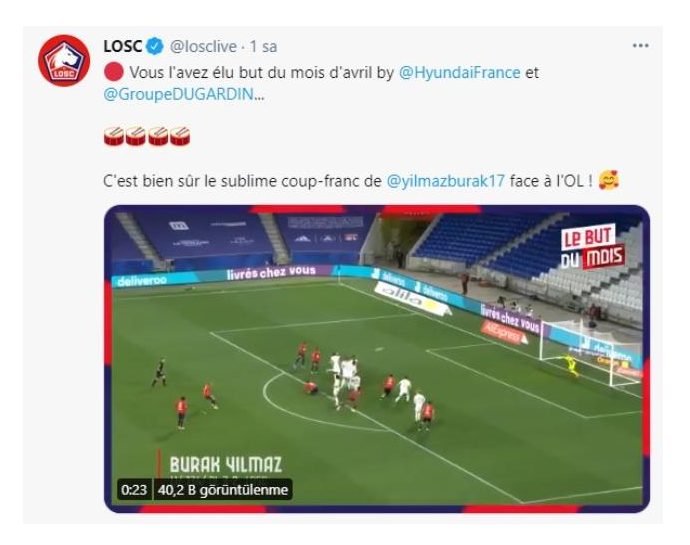Click the blue verified badge
Screen dimensions: 690x545
(154, 46)
